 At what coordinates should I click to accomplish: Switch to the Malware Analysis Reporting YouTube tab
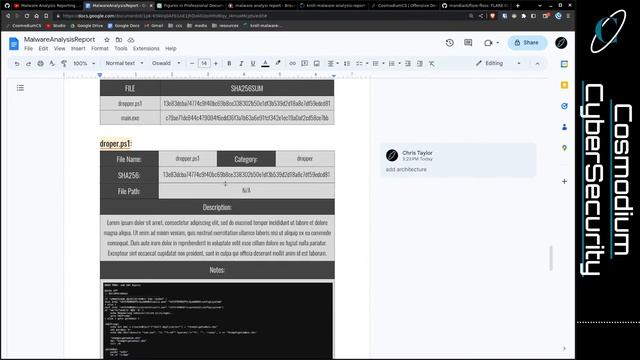click(47, 6)
